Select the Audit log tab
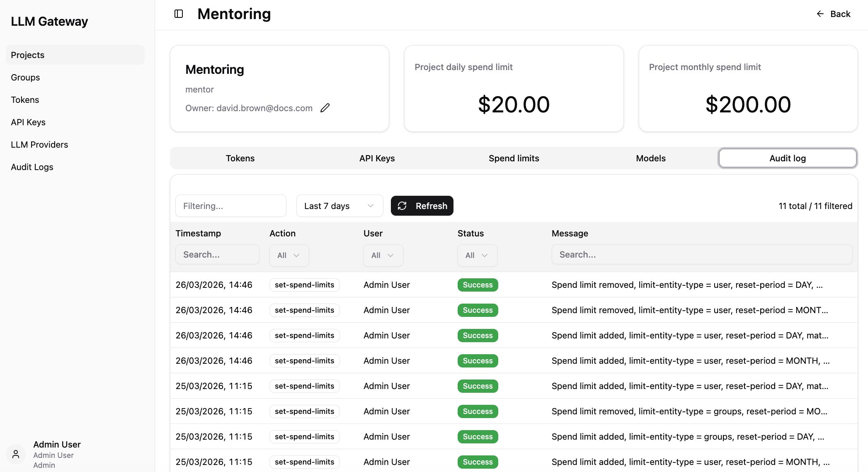Screen dimensions: 868x472 (788, 158)
